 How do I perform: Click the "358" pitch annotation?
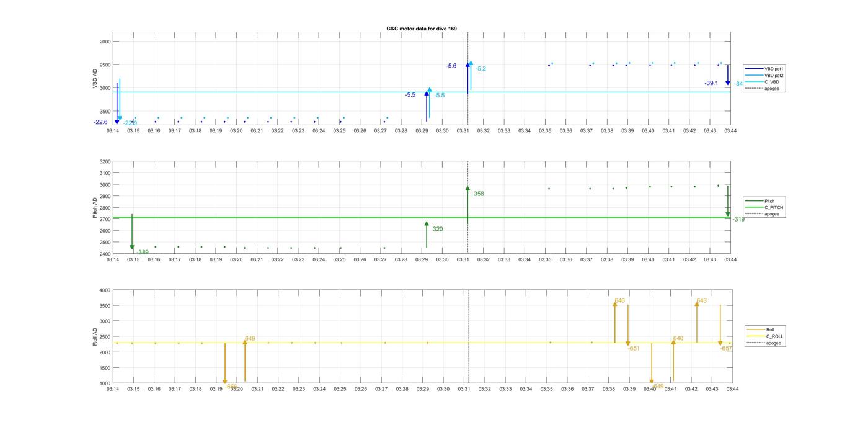coord(479,194)
